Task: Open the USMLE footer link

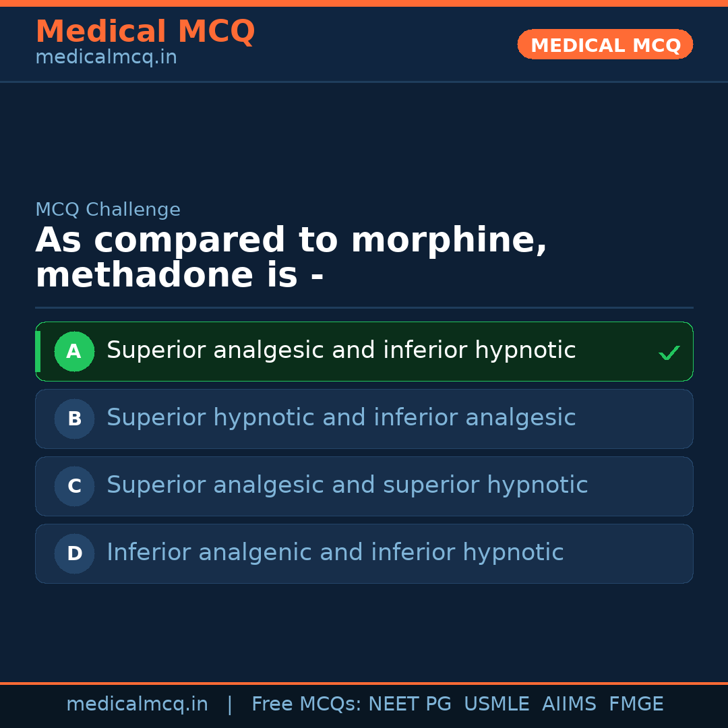Action: click(497, 703)
